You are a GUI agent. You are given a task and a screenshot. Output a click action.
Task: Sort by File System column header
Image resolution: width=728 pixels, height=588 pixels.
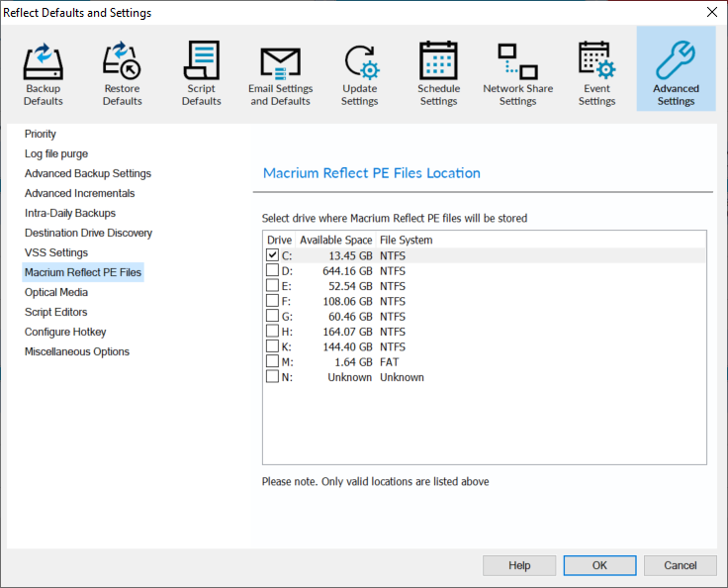[406, 240]
